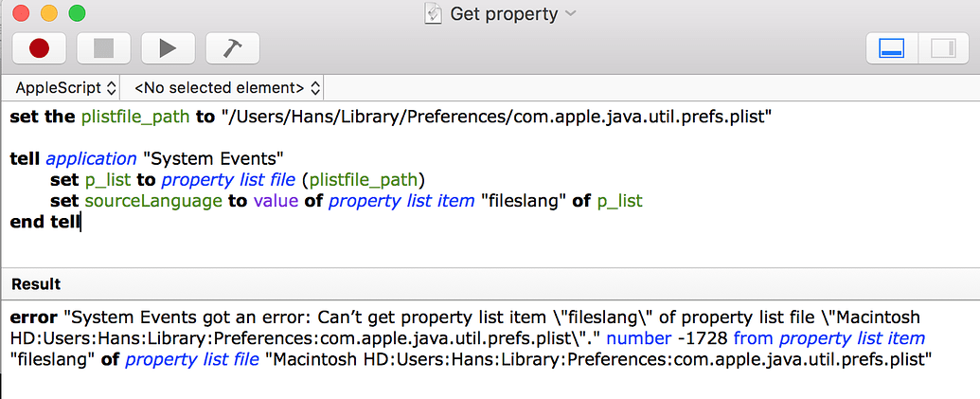Toggle the bottom result pane view
The height and width of the screenshot is (399, 980).
(x=892, y=47)
